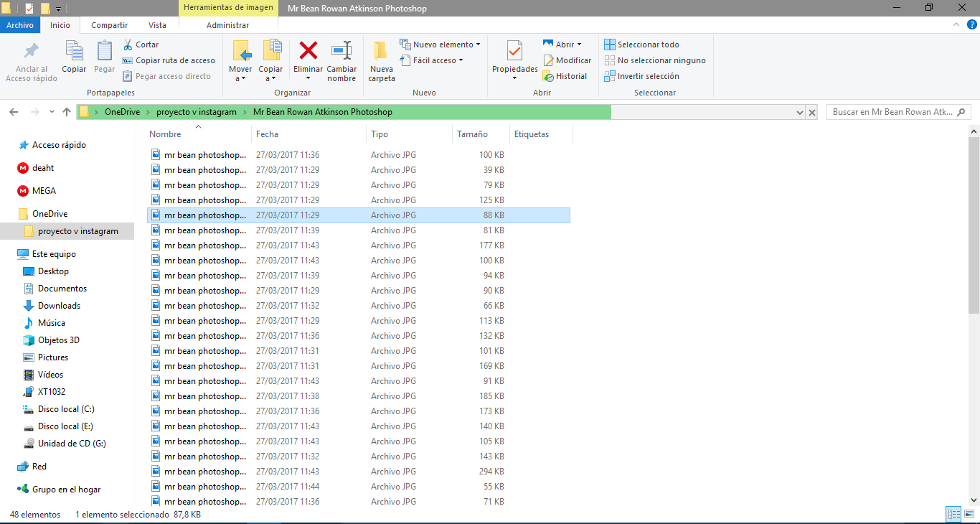Open deaht MEGA folder in sidebar

(x=43, y=168)
